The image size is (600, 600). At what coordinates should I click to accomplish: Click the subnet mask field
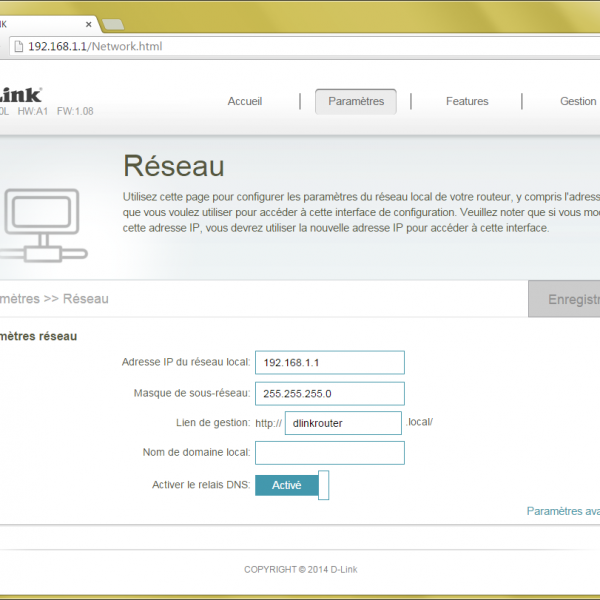(330, 393)
